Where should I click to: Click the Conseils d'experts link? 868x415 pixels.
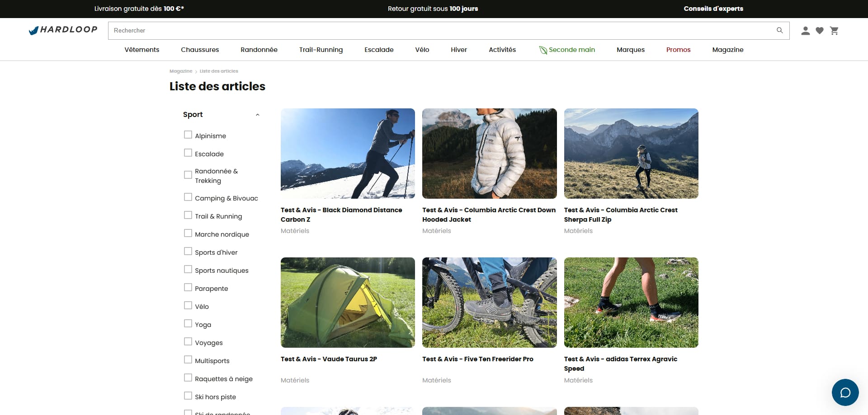click(x=713, y=9)
